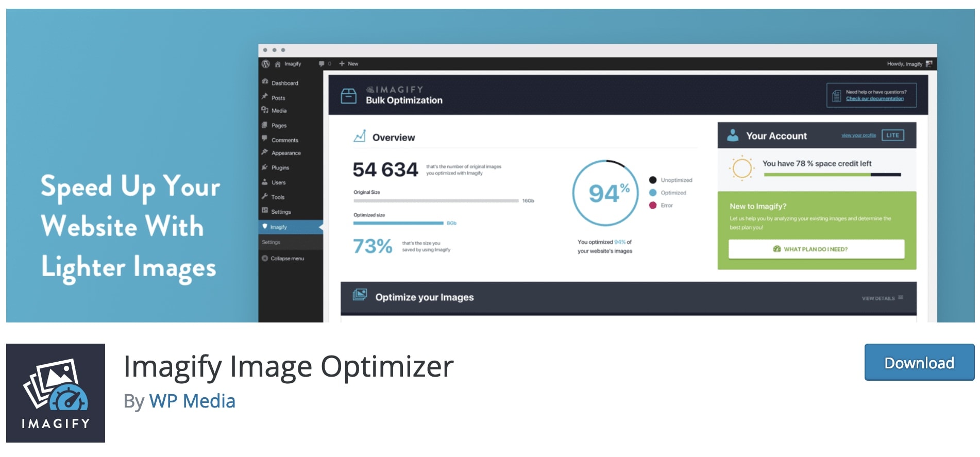This screenshot has height=457, width=980.
Task: Click the Collapse menu circle icon
Action: coord(265,259)
